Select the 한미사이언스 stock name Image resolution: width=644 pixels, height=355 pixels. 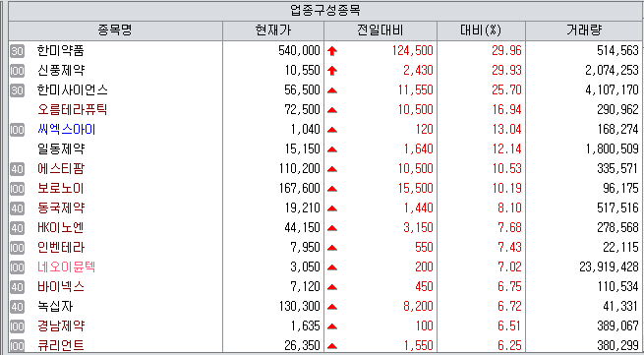[73, 90]
